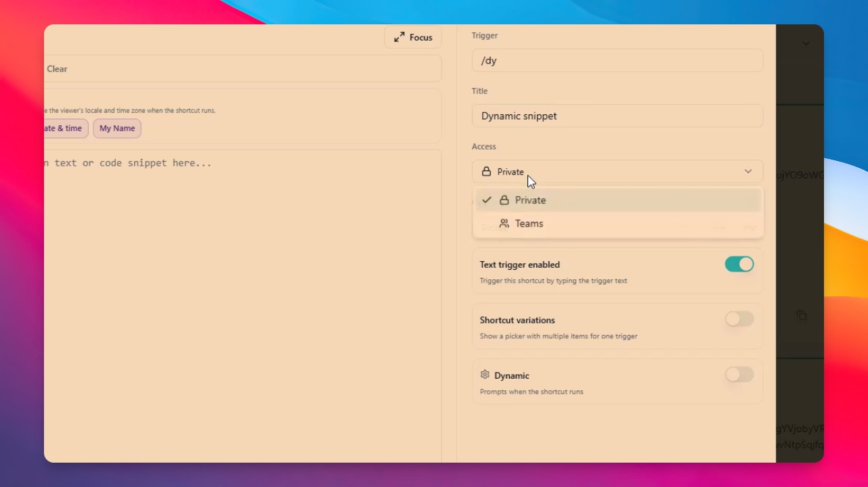868x487 pixels.
Task: Click the Focus expand arrows icon
Action: 399,37
